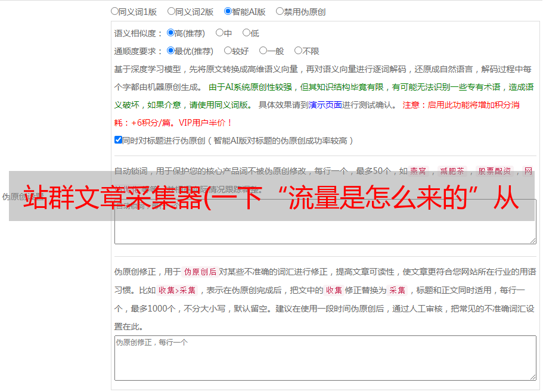Select the 同义词1版 radio option

pos(114,11)
